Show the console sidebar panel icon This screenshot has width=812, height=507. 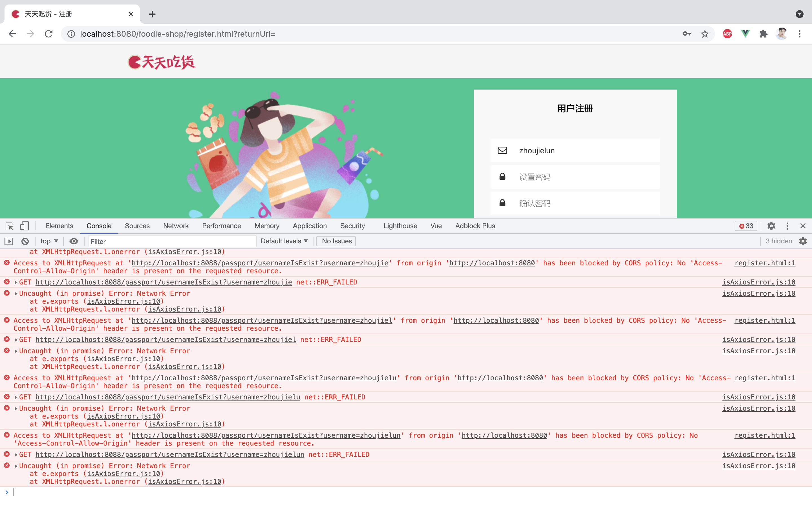pos(9,241)
